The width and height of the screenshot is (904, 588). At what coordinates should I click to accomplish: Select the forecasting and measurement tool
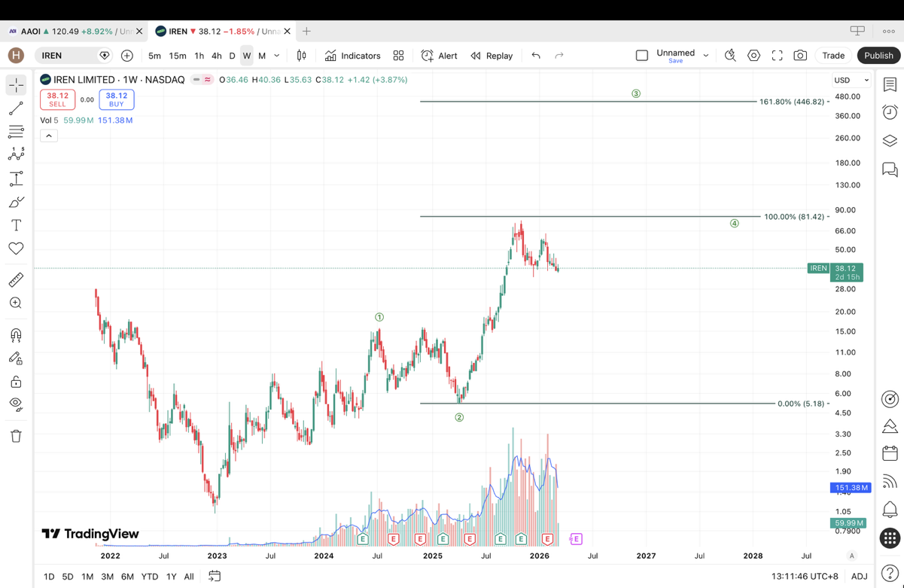[16, 179]
